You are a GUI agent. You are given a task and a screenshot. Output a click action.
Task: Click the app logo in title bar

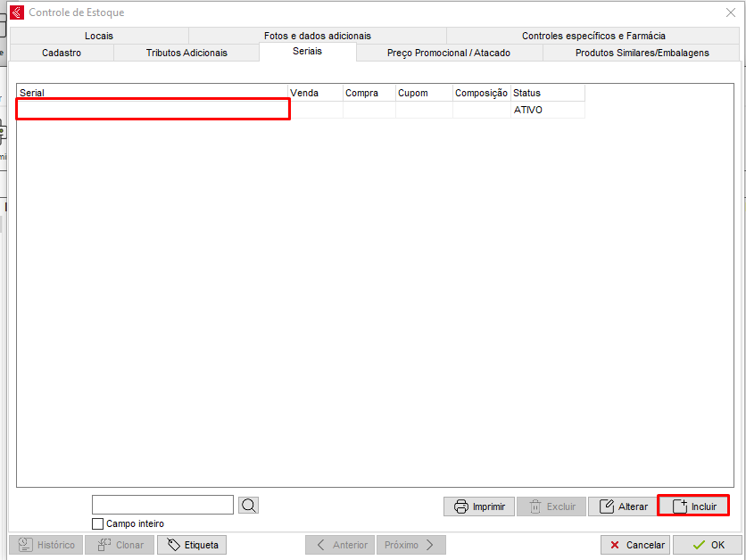click(16, 12)
